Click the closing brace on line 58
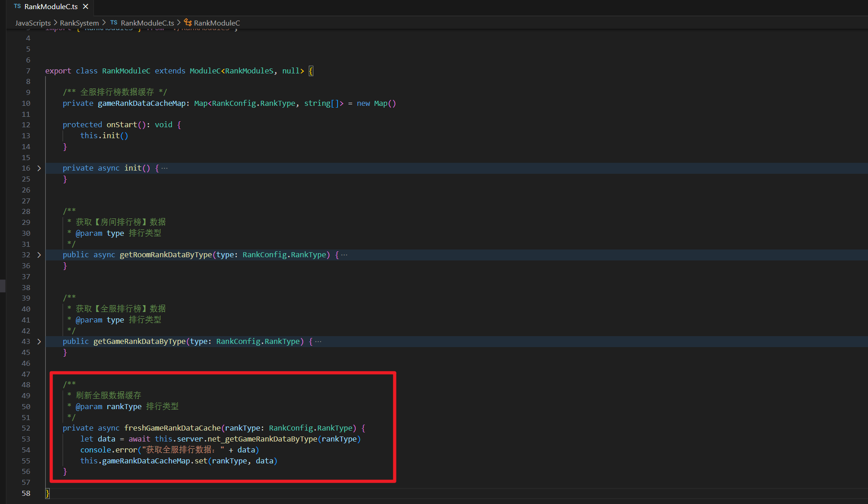This screenshot has width=868, height=504. tap(47, 494)
